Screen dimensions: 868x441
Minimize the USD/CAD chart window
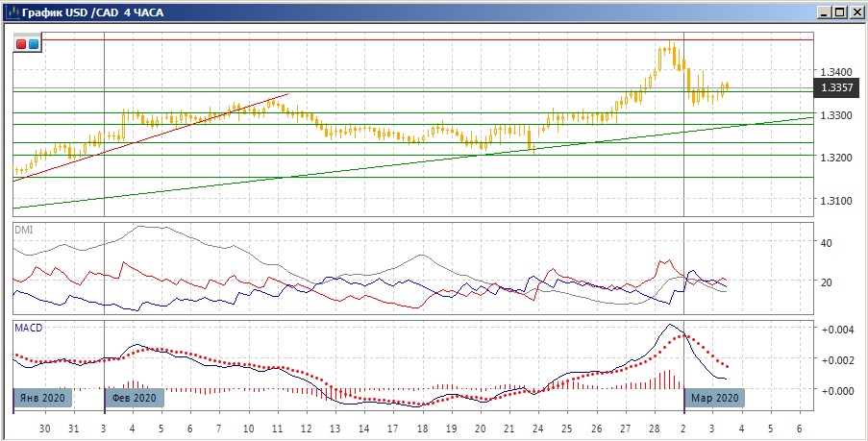(x=824, y=12)
